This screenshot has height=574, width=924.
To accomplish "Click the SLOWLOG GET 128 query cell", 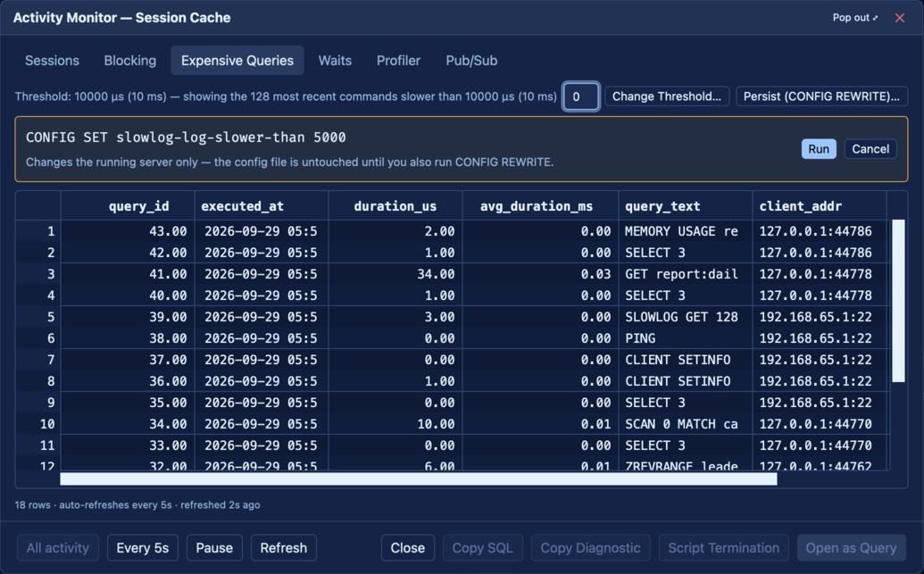I will 686,317.
